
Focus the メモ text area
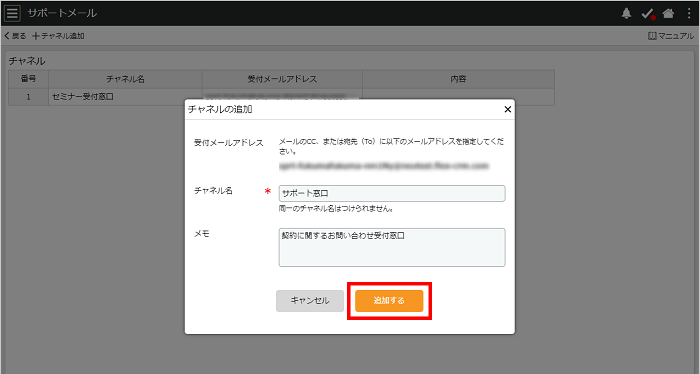tap(392, 247)
